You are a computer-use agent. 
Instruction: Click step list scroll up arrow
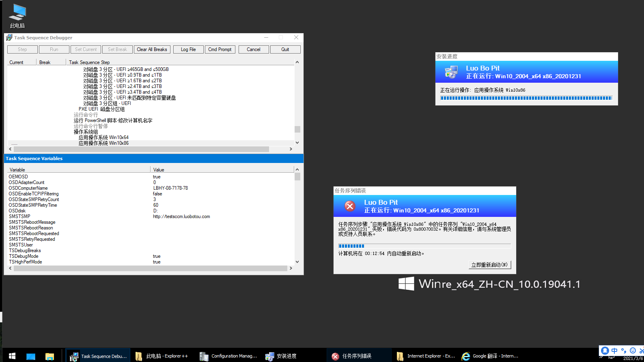coord(297,62)
